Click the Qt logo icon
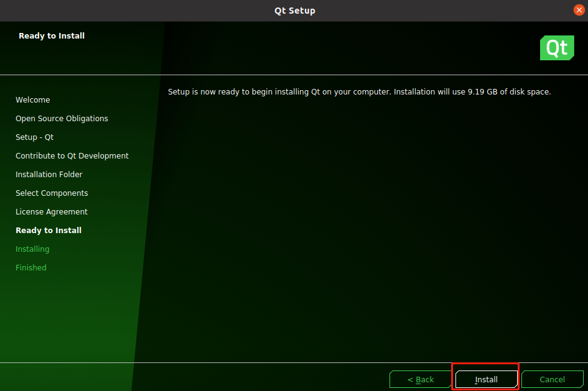 [x=557, y=48]
